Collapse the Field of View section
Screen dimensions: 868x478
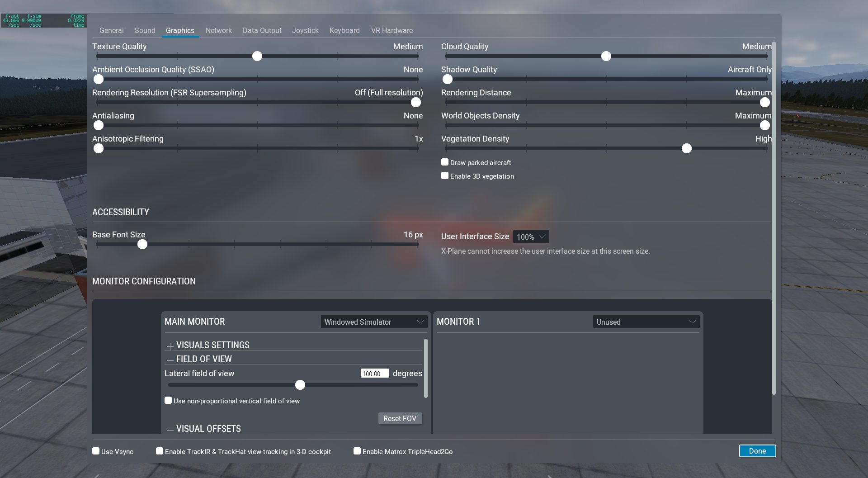170,360
